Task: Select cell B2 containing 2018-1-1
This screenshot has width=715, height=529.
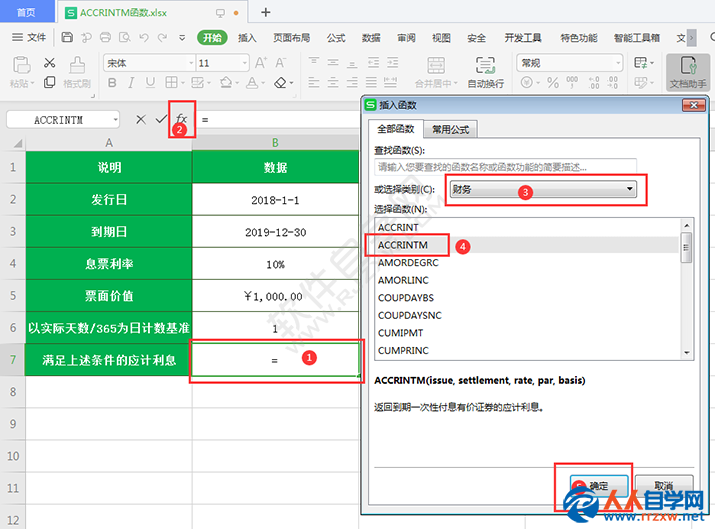Action: [275, 200]
